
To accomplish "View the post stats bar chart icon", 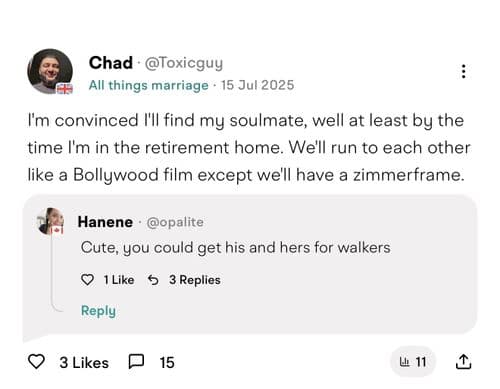I will click(405, 361).
